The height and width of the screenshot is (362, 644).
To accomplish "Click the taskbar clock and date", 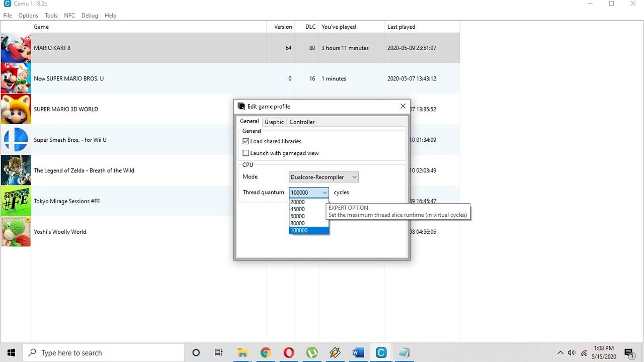I will click(604, 352).
